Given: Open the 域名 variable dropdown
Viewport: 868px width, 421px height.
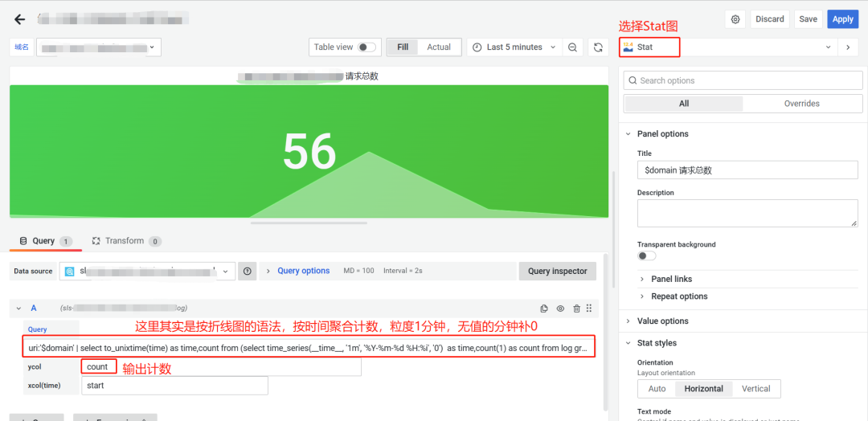Looking at the screenshot, I should tap(99, 47).
